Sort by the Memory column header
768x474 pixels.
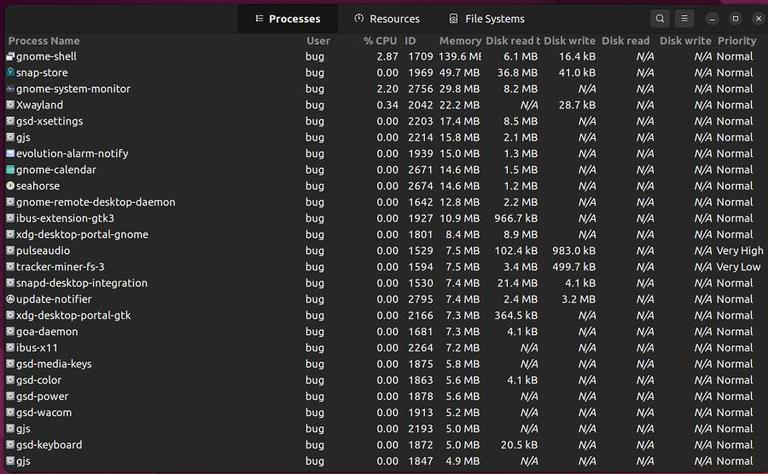[460, 41]
